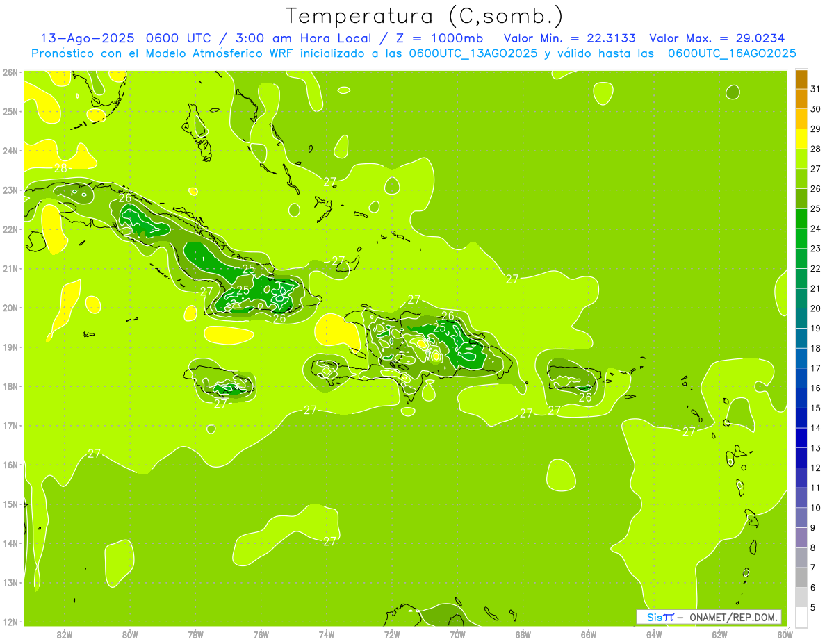This screenshot has height=644, width=834.
Task: Click the legend swatch between 22 and 23
Action: coord(801,258)
